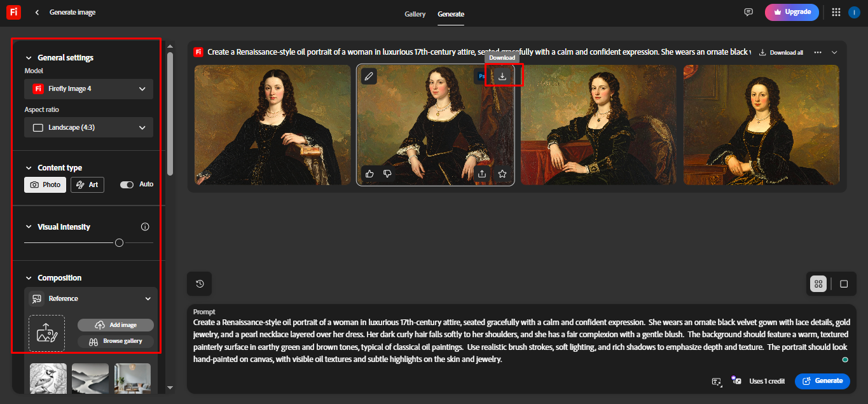Viewport: 868px width, 404px height.
Task: Open the Aspect ratio dropdown
Action: coord(88,127)
